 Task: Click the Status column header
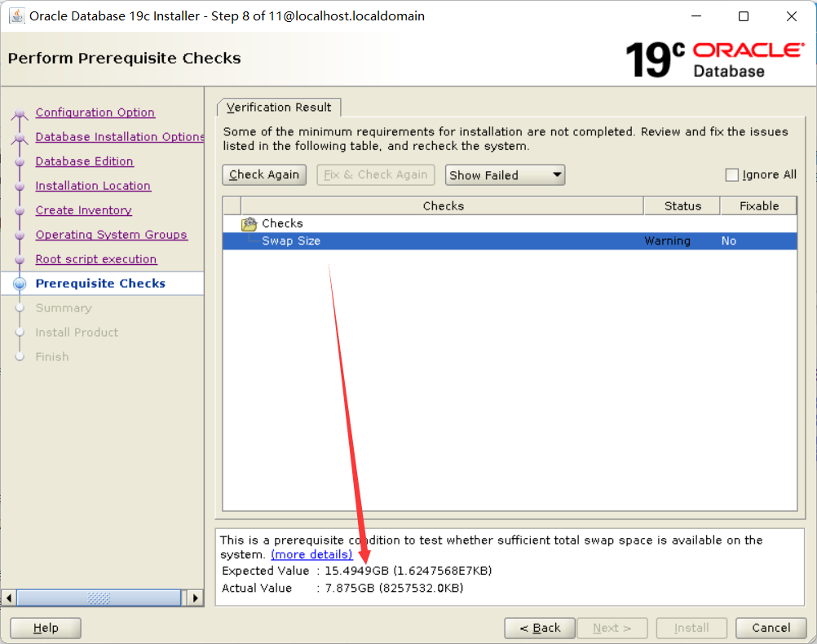click(682, 205)
